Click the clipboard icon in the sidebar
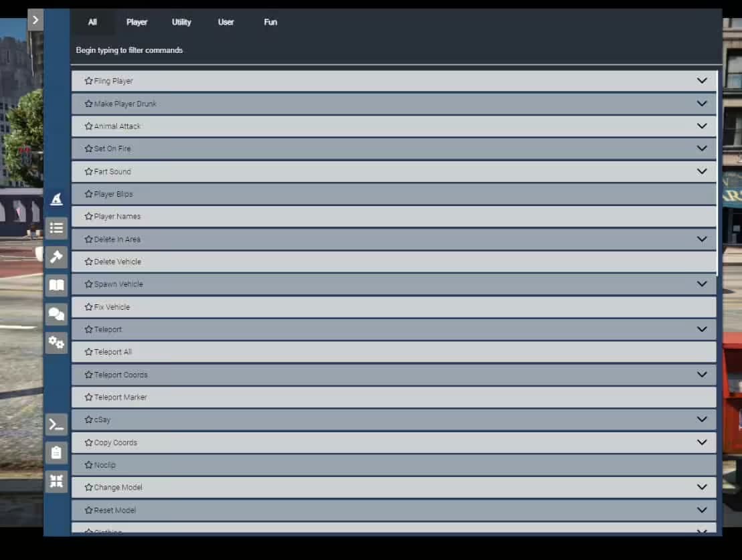The height and width of the screenshot is (560, 742). pyautogui.click(x=56, y=452)
